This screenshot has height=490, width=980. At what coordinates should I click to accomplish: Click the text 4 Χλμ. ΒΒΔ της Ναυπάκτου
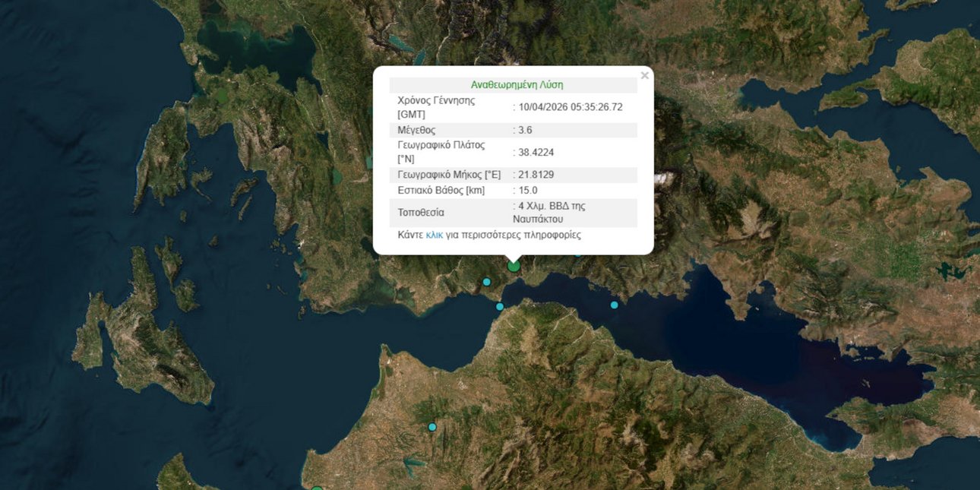click(551, 211)
